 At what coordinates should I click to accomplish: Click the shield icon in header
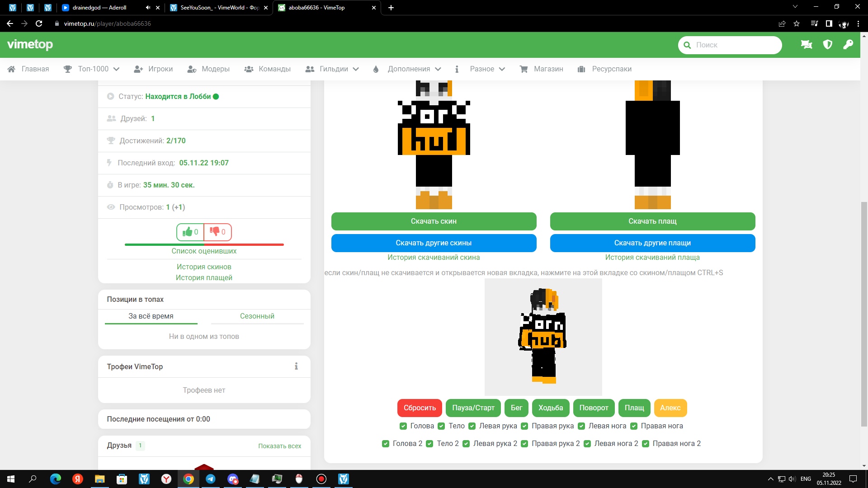(827, 45)
